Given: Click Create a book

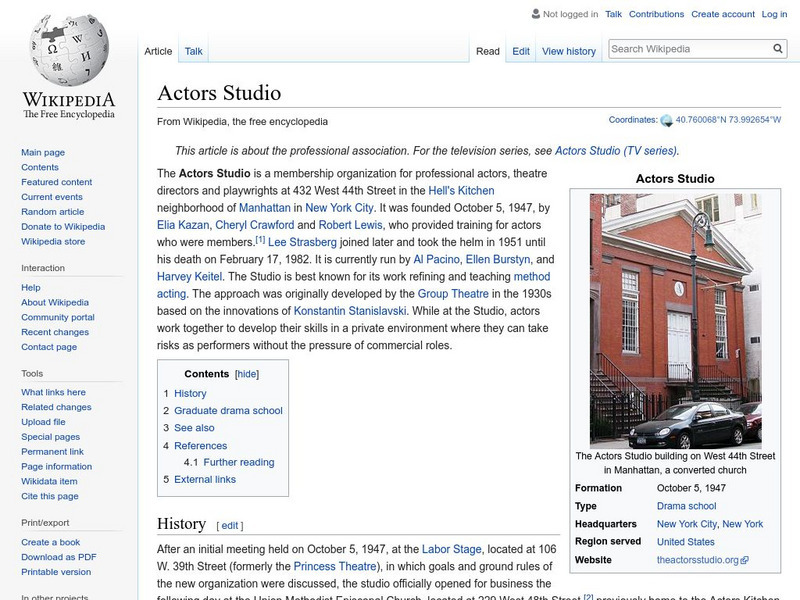Looking at the screenshot, I should pos(51,542).
